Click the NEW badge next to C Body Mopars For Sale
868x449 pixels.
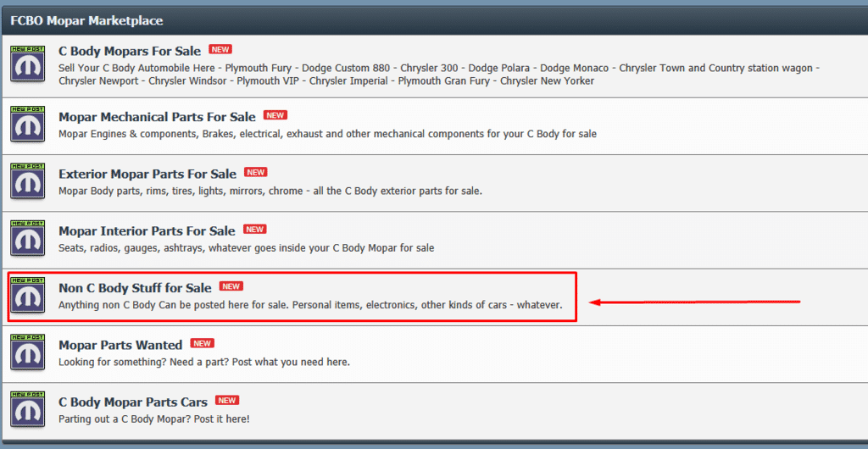(x=220, y=49)
